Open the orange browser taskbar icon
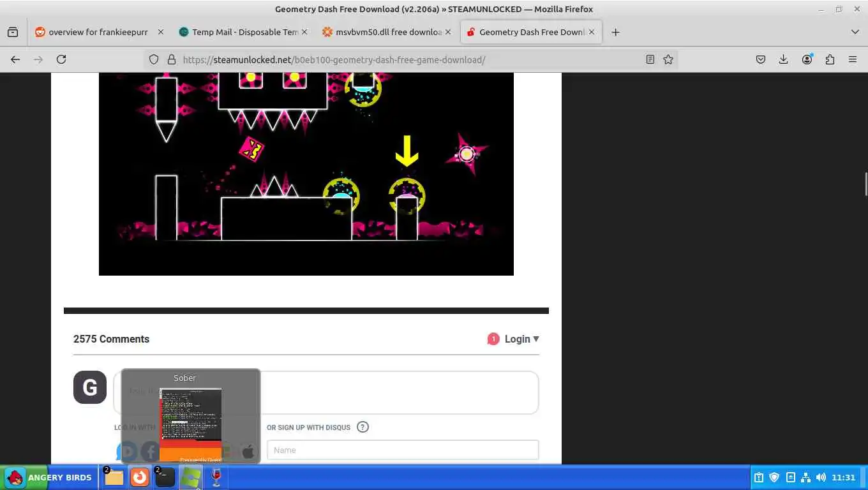This screenshot has width=868, height=490. click(x=139, y=477)
